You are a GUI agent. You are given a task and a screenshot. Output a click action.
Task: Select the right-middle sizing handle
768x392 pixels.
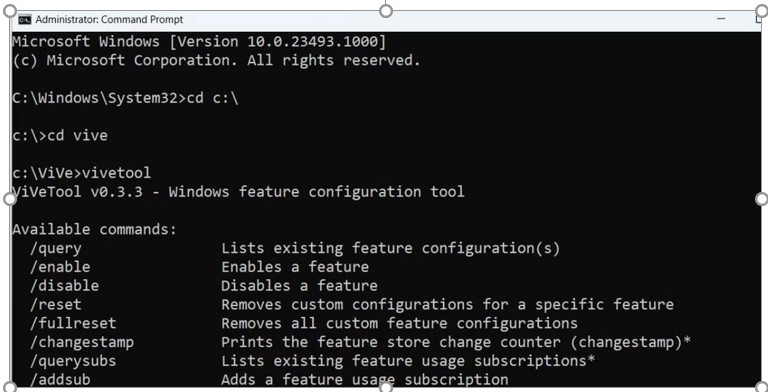point(762,199)
